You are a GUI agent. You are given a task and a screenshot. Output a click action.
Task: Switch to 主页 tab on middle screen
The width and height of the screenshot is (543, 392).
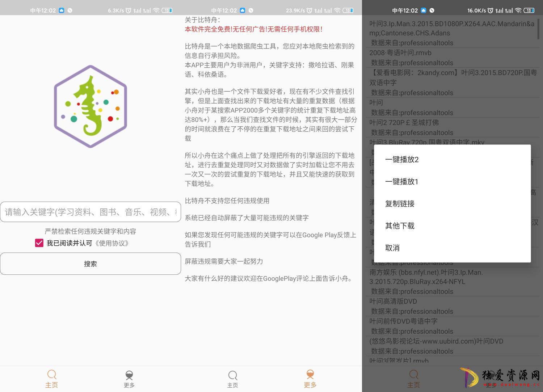click(x=233, y=379)
